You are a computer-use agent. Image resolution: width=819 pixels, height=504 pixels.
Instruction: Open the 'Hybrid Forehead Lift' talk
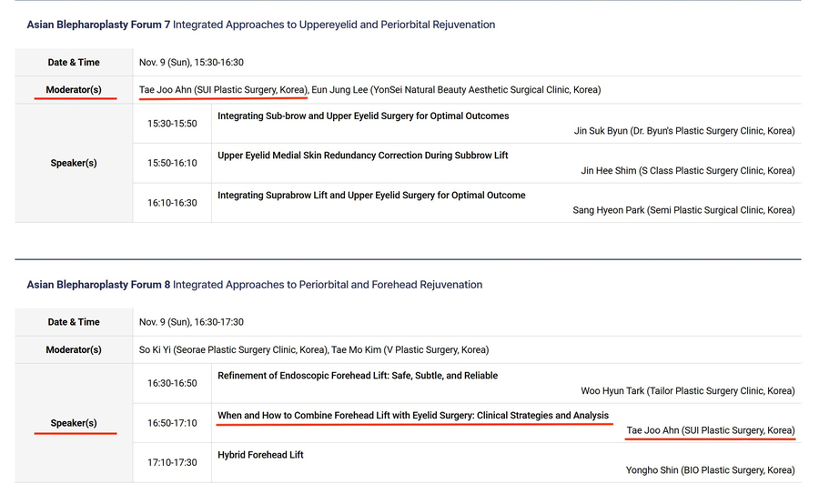pos(260,455)
